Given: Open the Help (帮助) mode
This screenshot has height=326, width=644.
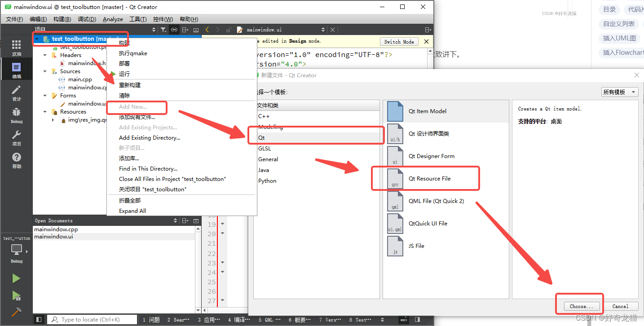Looking at the screenshot, I should (16, 160).
